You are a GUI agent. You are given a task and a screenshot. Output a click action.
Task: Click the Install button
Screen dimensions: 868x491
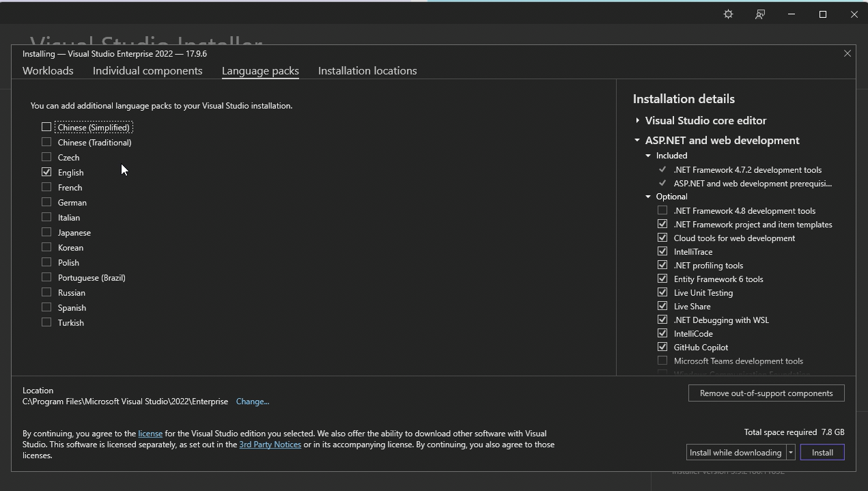click(x=822, y=453)
